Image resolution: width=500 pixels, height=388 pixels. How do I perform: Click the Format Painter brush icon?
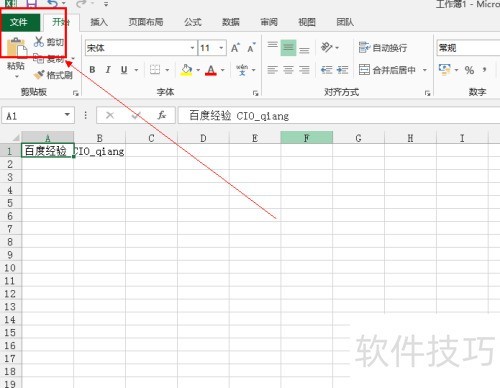click(x=39, y=75)
